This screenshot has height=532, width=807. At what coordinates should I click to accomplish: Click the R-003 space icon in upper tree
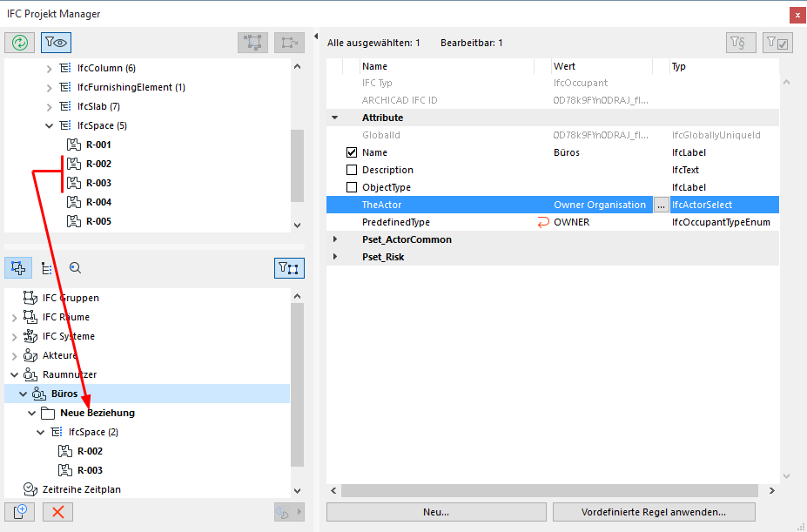[x=74, y=183]
